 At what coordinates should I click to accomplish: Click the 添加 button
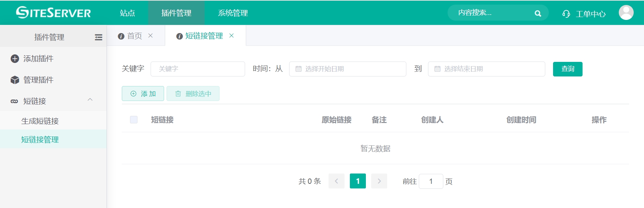tap(143, 94)
